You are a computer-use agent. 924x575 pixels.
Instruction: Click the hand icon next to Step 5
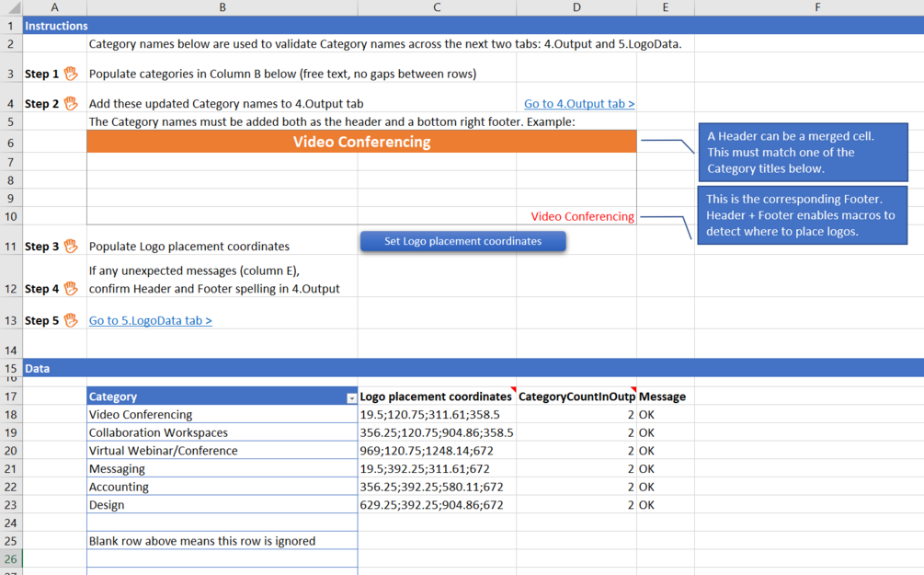click(x=71, y=320)
